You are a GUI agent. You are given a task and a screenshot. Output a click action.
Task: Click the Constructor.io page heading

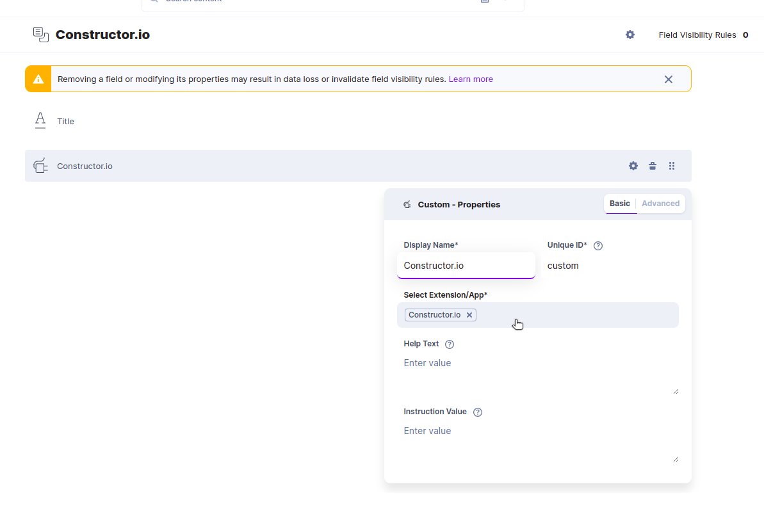103,35
